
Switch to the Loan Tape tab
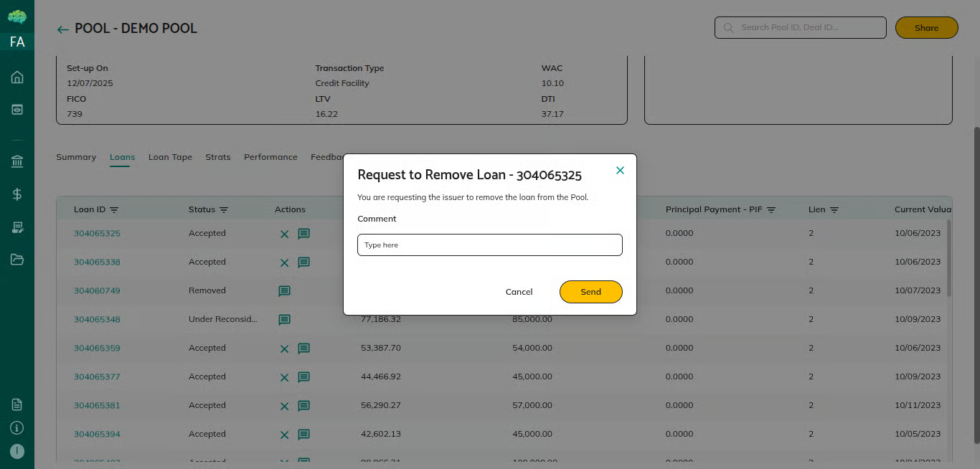170,157
